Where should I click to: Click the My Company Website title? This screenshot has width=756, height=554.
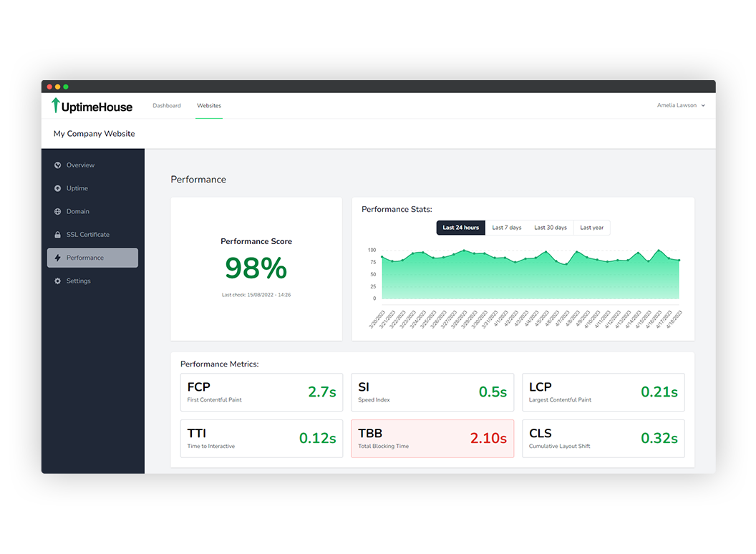tap(94, 134)
